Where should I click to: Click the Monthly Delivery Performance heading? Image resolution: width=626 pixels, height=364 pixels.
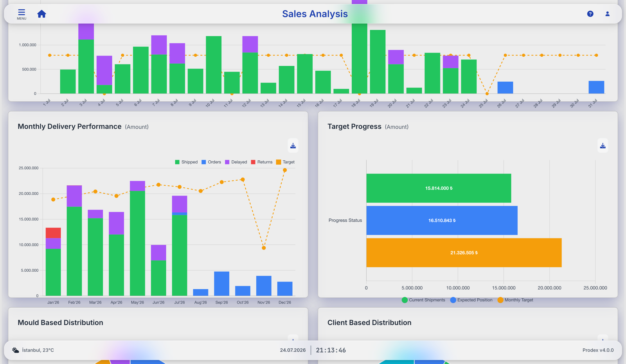coord(70,126)
